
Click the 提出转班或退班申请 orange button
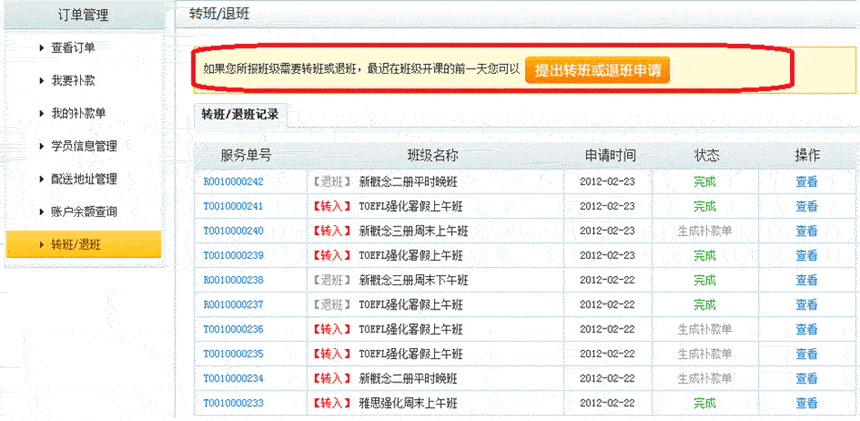596,70
